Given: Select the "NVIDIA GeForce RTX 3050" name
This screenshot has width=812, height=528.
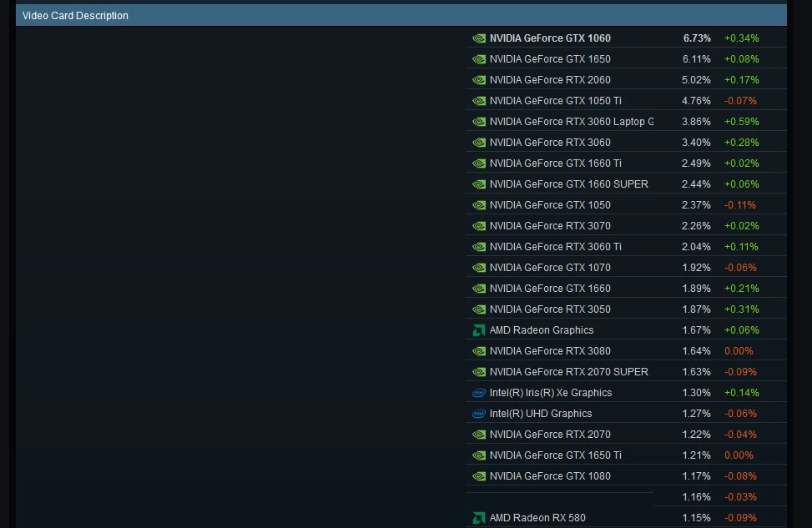Looking at the screenshot, I should (550, 309).
